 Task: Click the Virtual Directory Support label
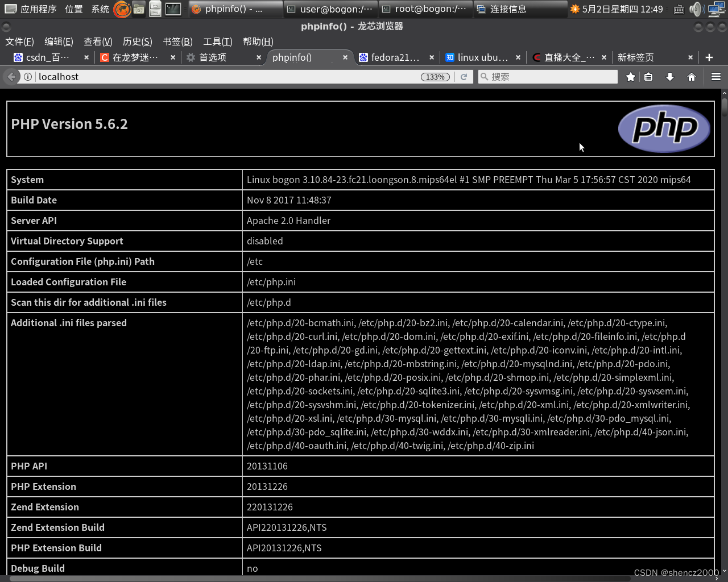tap(67, 241)
